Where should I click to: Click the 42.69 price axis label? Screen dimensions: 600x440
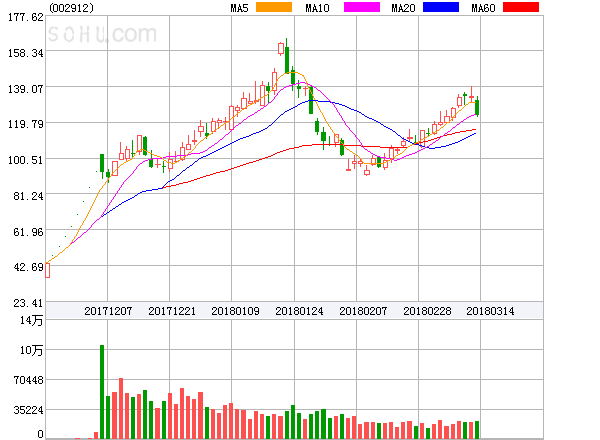pos(28,267)
